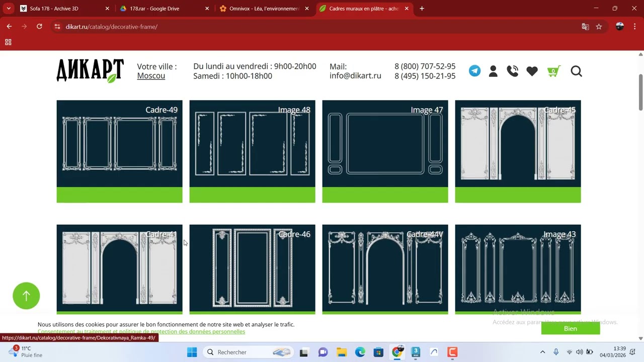Open the Telegram contact icon
The width and height of the screenshot is (644, 362).
click(474, 71)
